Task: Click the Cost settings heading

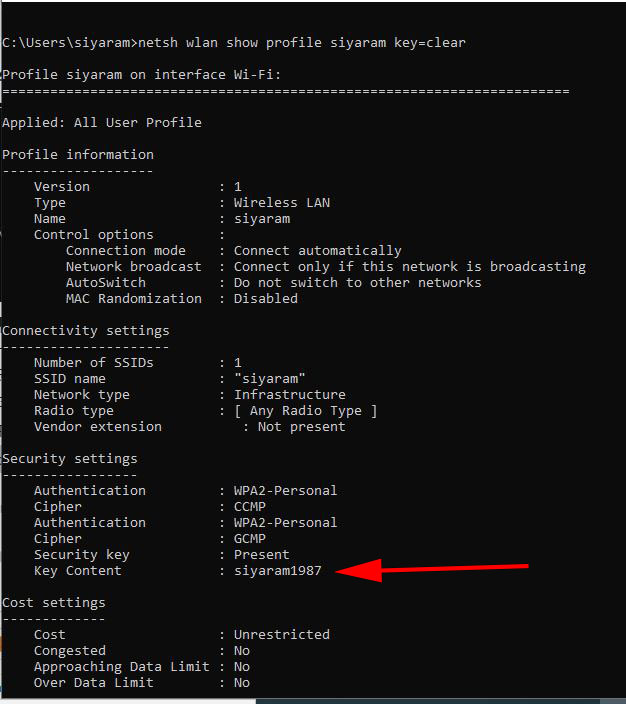Action: (x=54, y=603)
